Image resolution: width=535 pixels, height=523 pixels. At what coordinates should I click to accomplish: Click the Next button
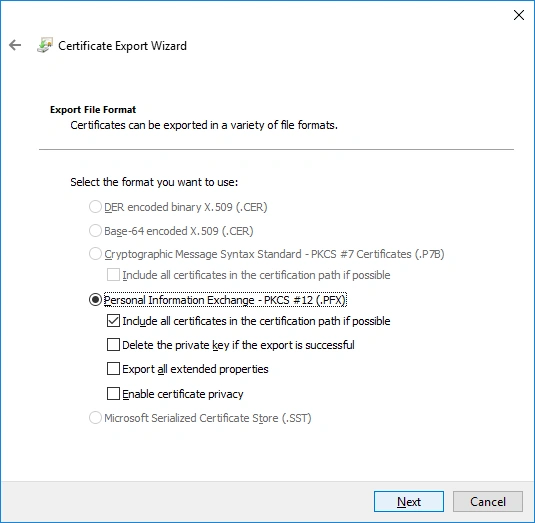[x=409, y=502]
